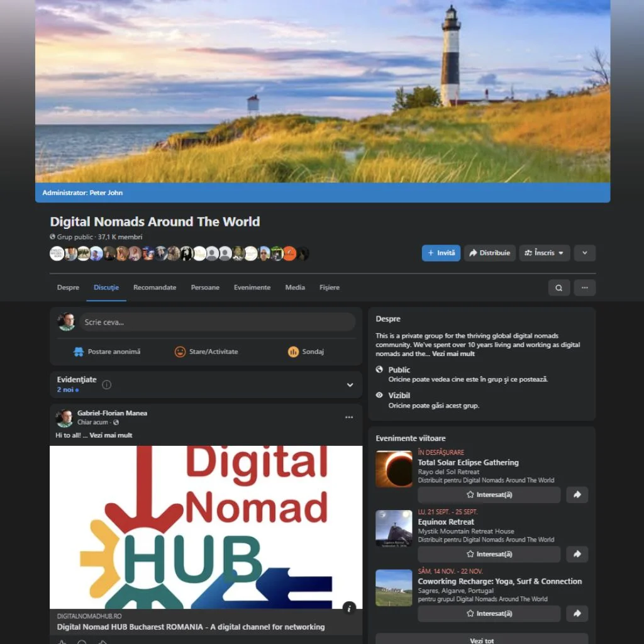The height and width of the screenshot is (644, 644).
Task: Click the Invită button
Action: point(441,253)
